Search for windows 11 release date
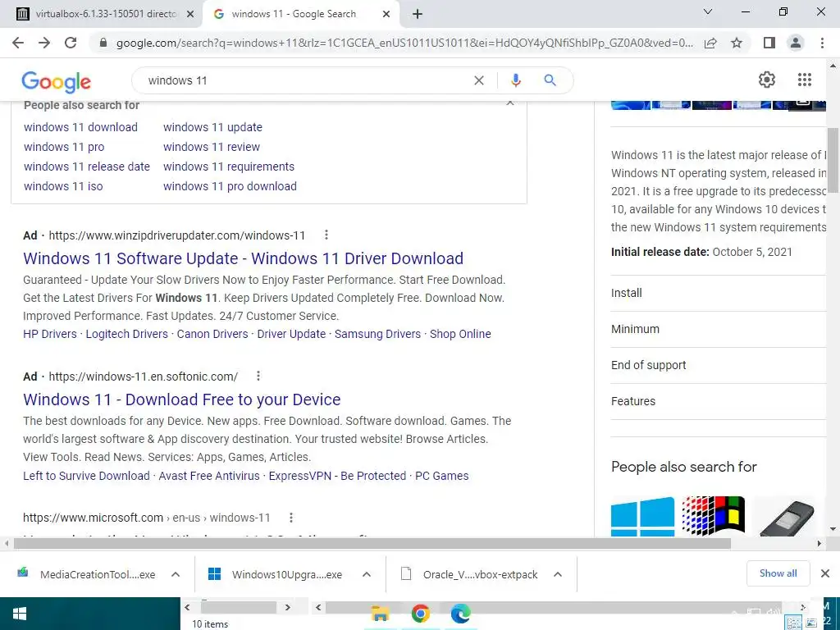The image size is (840, 630). pyautogui.click(x=87, y=167)
